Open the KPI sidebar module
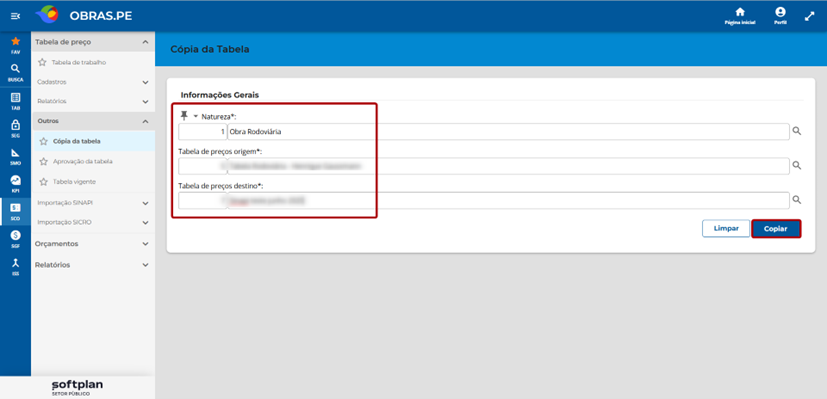Screen dimensions: 827x399 tap(15, 183)
